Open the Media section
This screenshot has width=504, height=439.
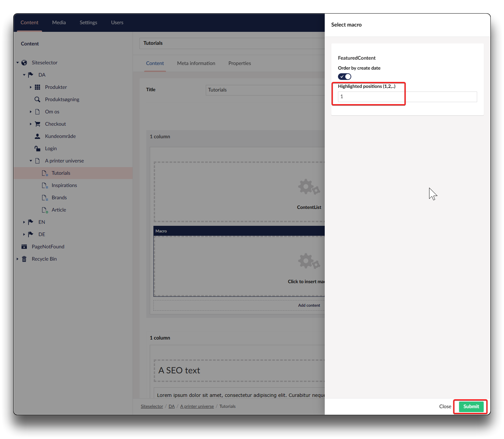(59, 23)
